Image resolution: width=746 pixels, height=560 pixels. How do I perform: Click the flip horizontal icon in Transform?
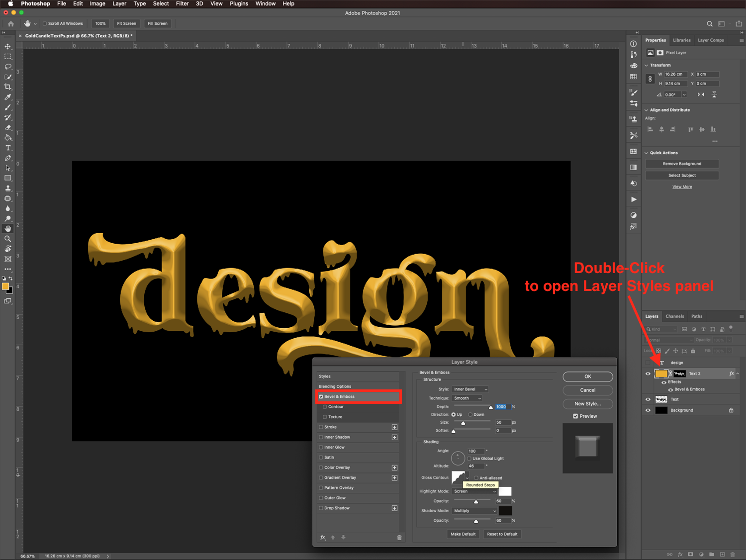coord(701,94)
